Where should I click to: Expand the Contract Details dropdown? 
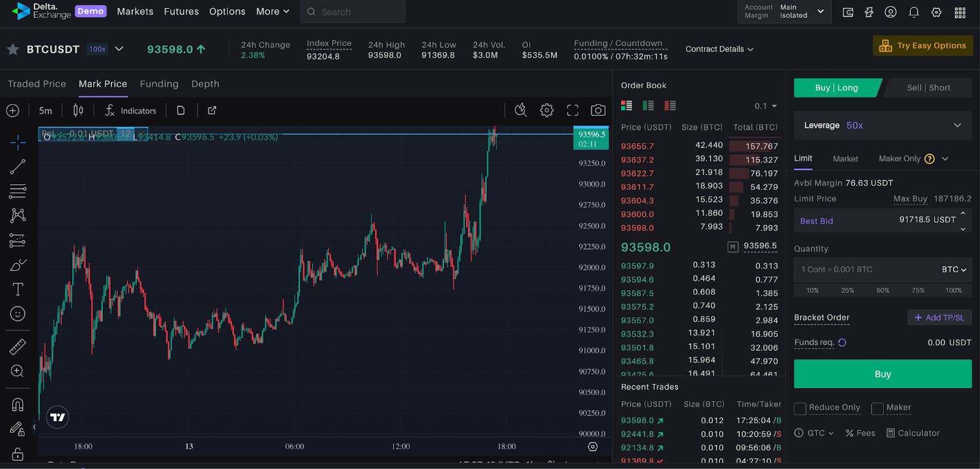(x=719, y=49)
